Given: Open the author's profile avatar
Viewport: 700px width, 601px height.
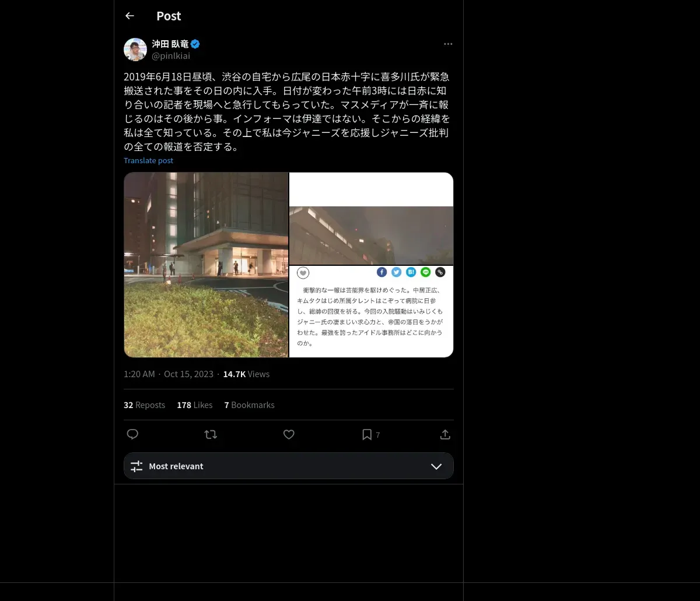Looking at the screenshot, I should [x=135, y=50].
